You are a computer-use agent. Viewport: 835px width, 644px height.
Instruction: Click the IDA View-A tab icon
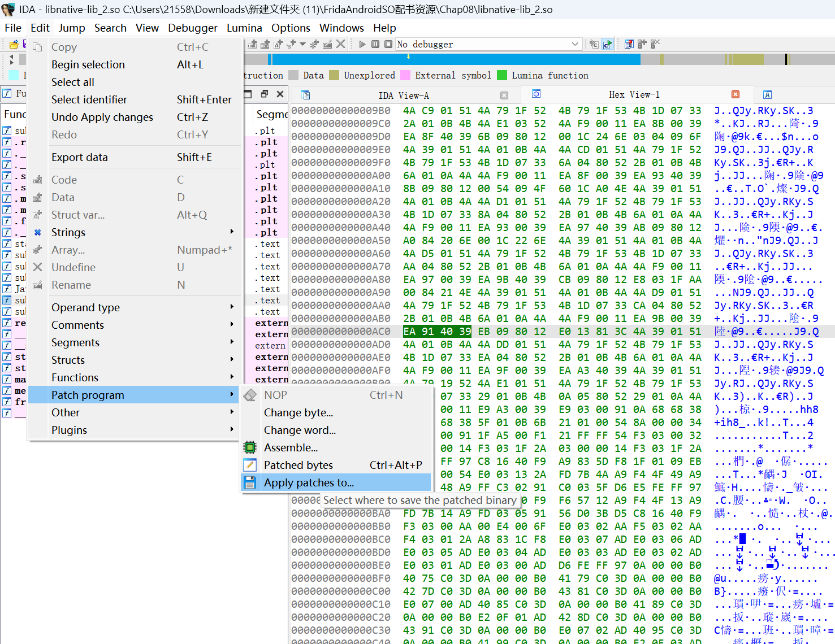click(x=305, y=95)
